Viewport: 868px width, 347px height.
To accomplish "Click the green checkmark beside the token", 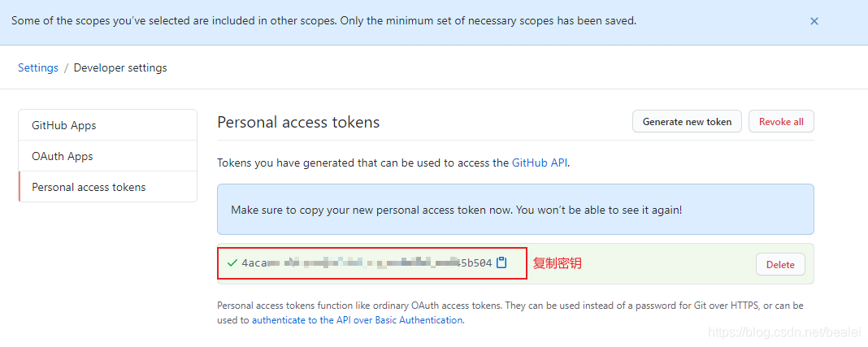I will [232, 263].
